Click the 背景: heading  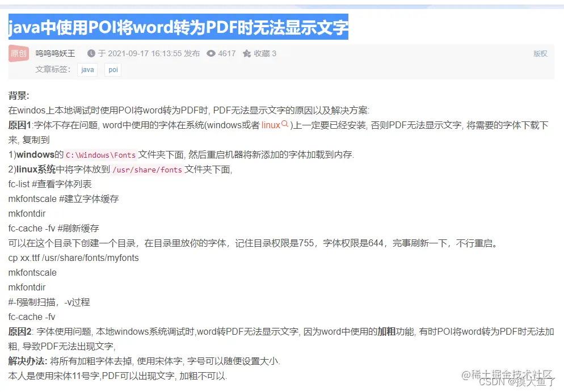tap(19, 96)
